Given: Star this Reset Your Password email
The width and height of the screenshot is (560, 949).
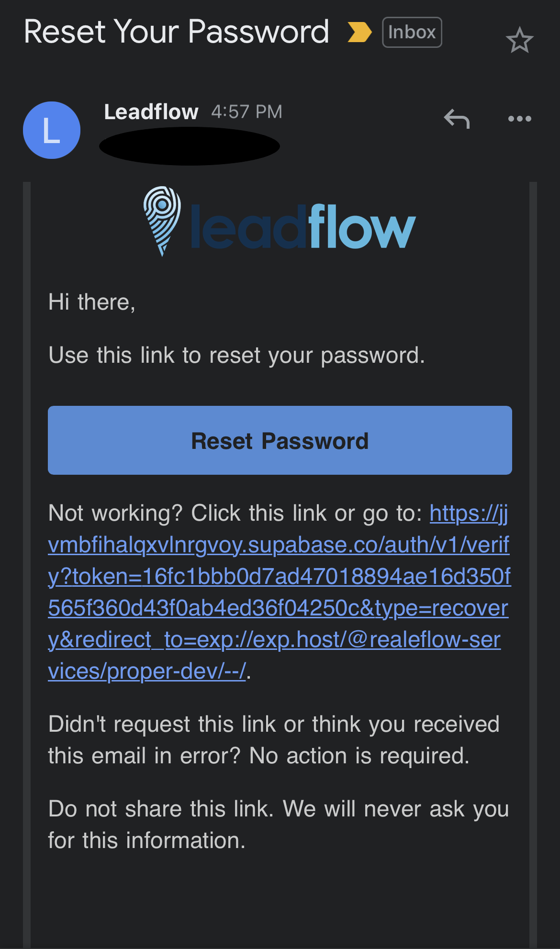Looking at the screenshot, I should pos(519,40).
